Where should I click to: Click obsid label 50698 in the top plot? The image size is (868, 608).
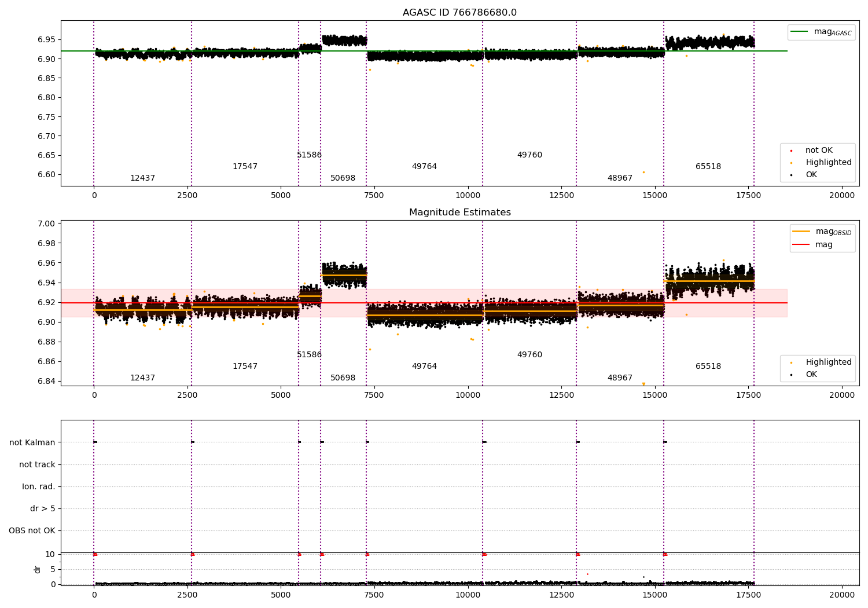[343, 178]
